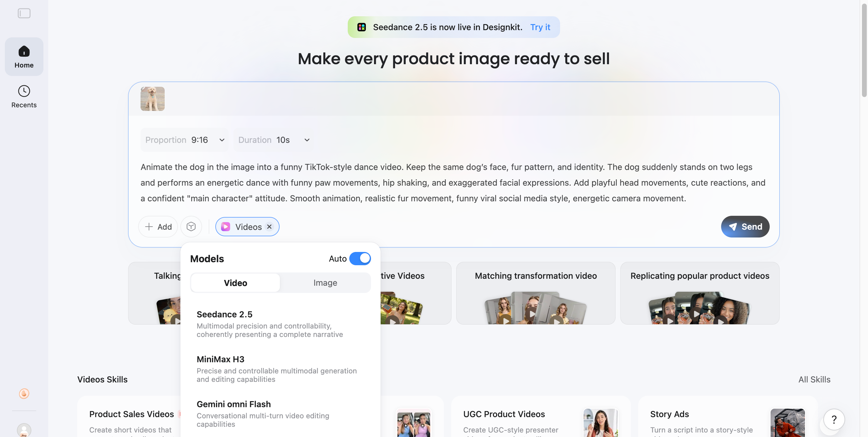The height and width of the screenshot is (437, 868).
Task: Open the Proportion 9:16 dropdown
Action: [184, 140]
